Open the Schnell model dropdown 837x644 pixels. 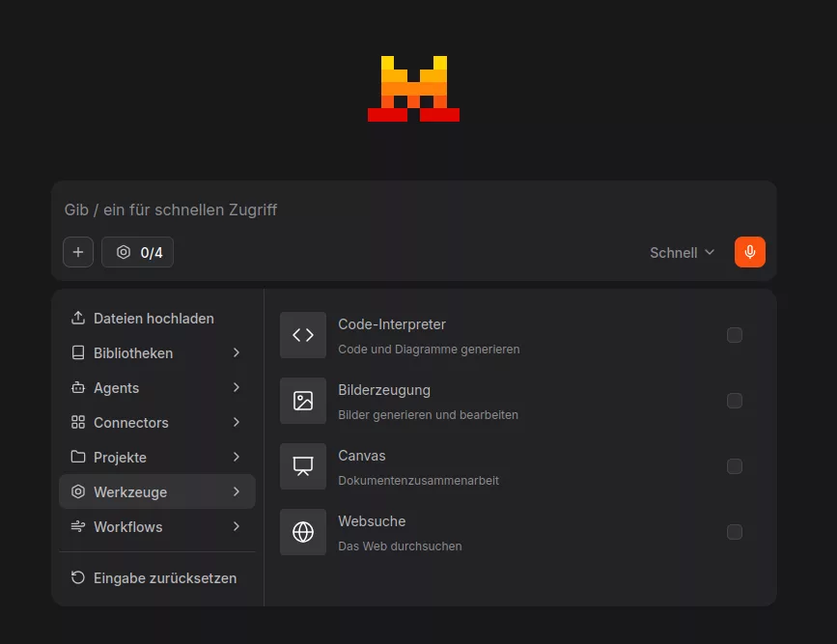(x=682, y=252)
